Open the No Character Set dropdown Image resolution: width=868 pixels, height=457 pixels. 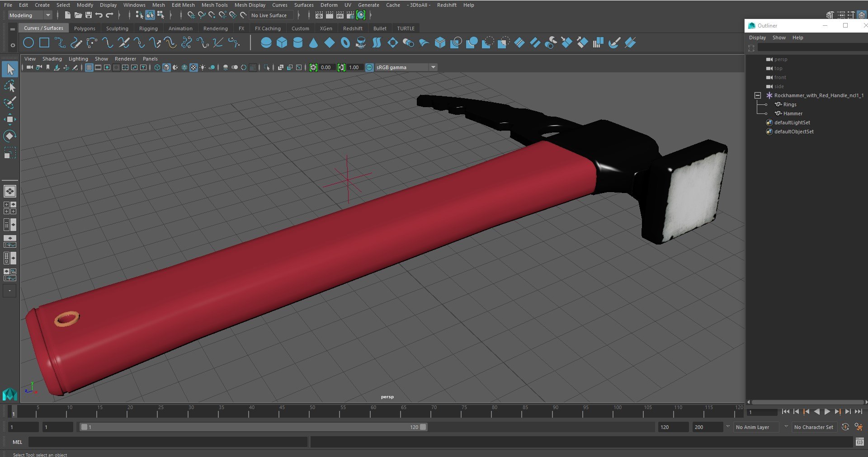tap(814, 427)
